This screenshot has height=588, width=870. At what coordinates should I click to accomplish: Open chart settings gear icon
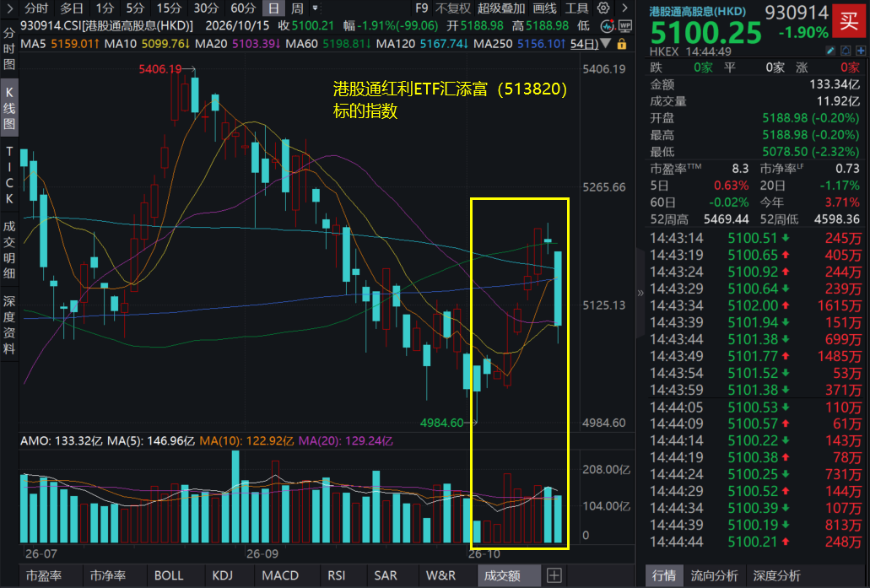pyautogui.click(x=603, y=8)
